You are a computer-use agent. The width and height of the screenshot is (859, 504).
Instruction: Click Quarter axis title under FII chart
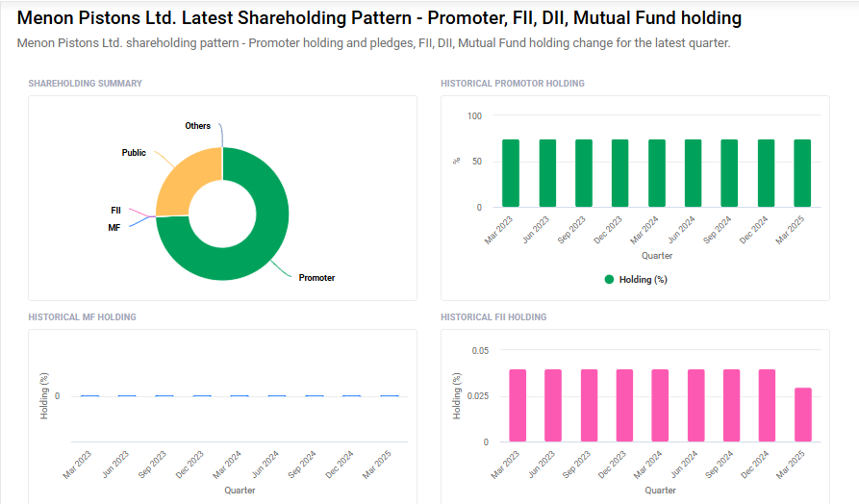point(660,491)
